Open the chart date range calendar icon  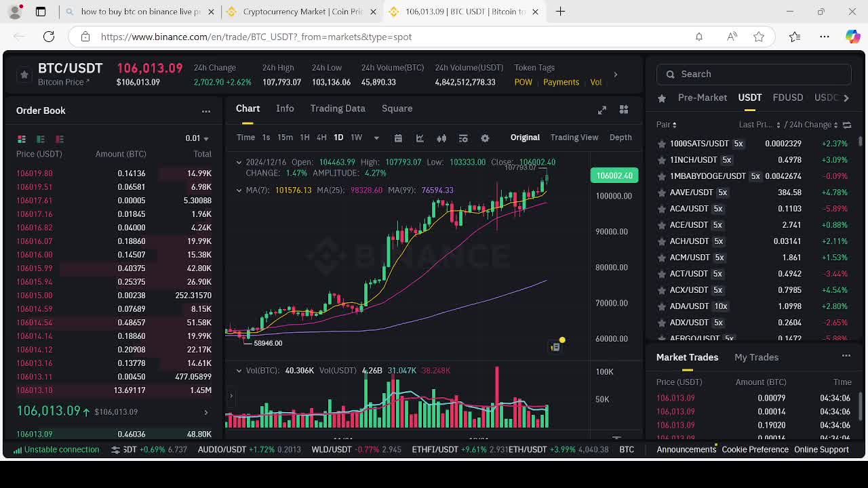[x=398, y=138]
